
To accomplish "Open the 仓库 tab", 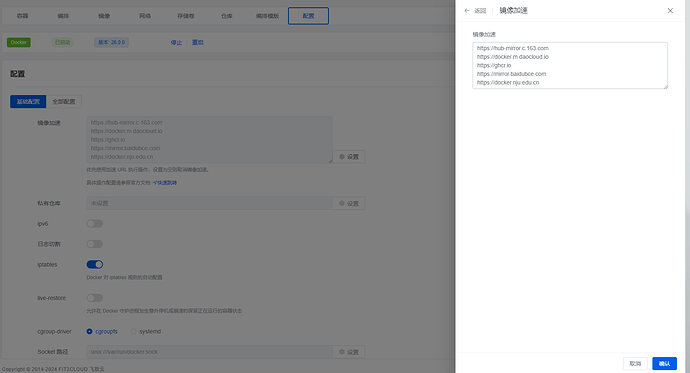I will click(227, 16).
